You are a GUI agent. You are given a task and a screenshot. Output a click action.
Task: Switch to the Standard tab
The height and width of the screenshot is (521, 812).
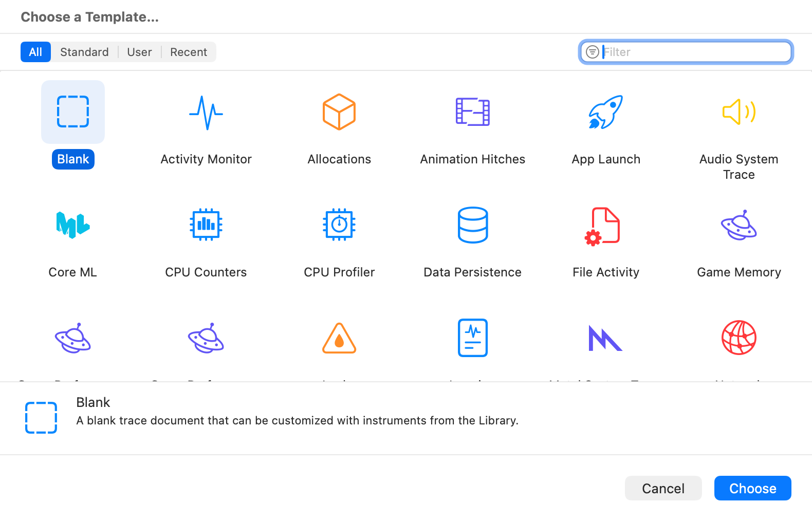pyautogui.click(x=84, y=52)
